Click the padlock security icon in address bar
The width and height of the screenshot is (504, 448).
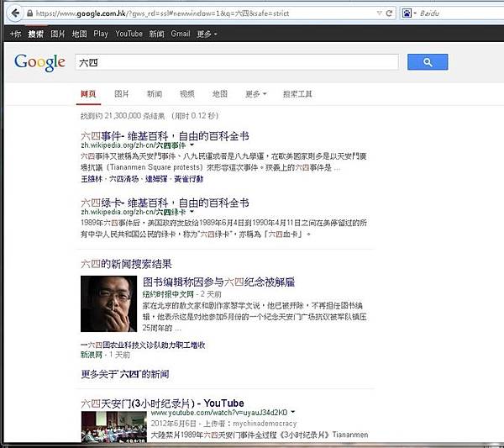(x=30, y=13)
